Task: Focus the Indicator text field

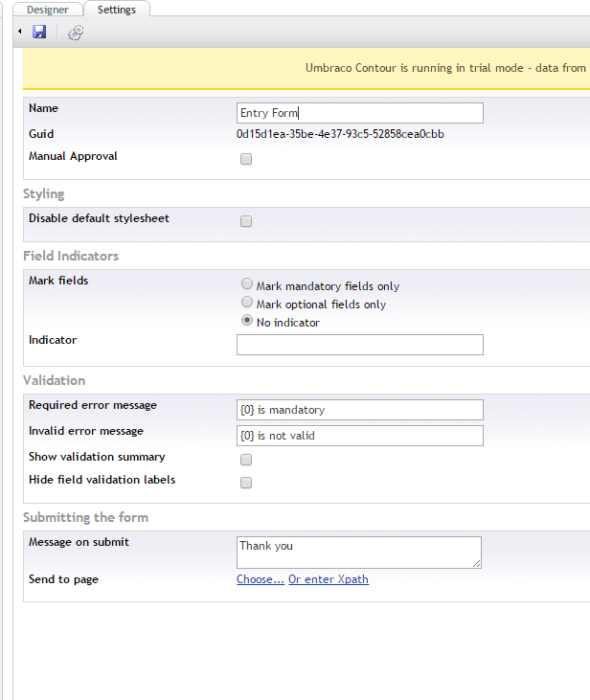Action: pos(359,345)
